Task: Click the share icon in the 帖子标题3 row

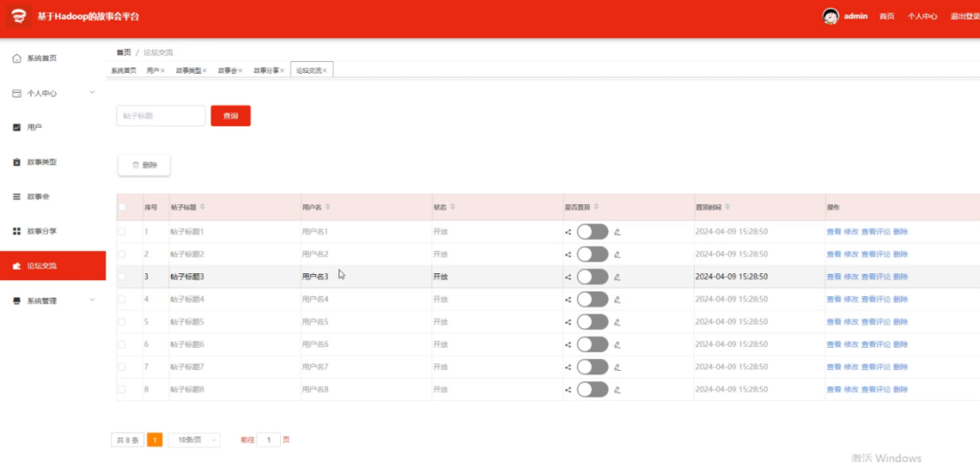Action: pyautogui.click(x=568, y=277)
